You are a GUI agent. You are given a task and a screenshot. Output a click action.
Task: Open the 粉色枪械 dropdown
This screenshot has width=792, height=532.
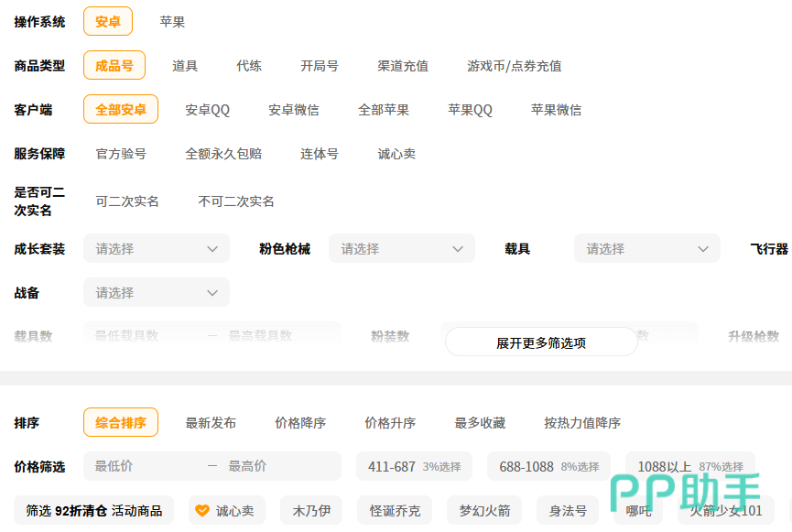[x=402, y=248]
